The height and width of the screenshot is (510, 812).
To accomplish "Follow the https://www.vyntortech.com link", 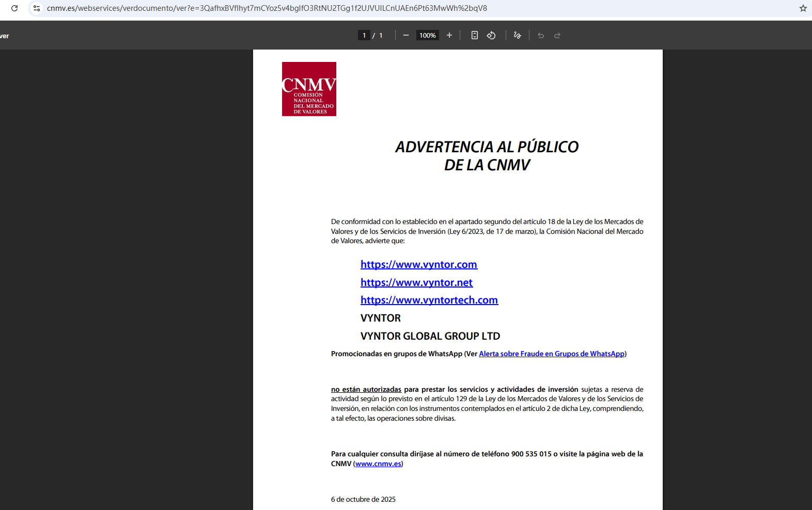I will click(429, 300).
